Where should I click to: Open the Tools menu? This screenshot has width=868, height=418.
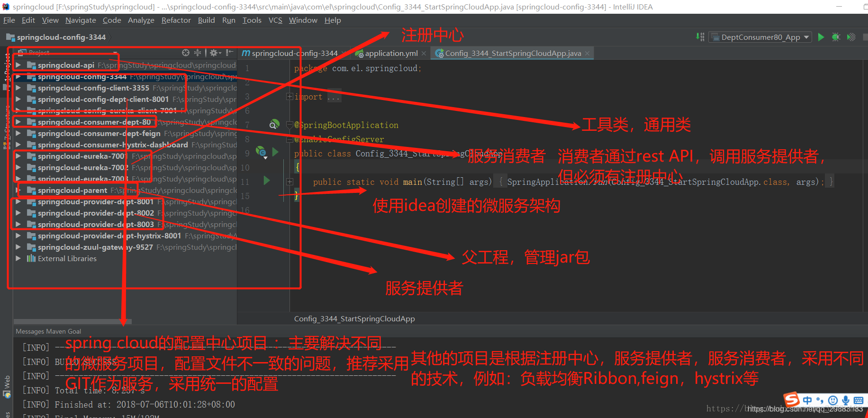coord(252,20)
